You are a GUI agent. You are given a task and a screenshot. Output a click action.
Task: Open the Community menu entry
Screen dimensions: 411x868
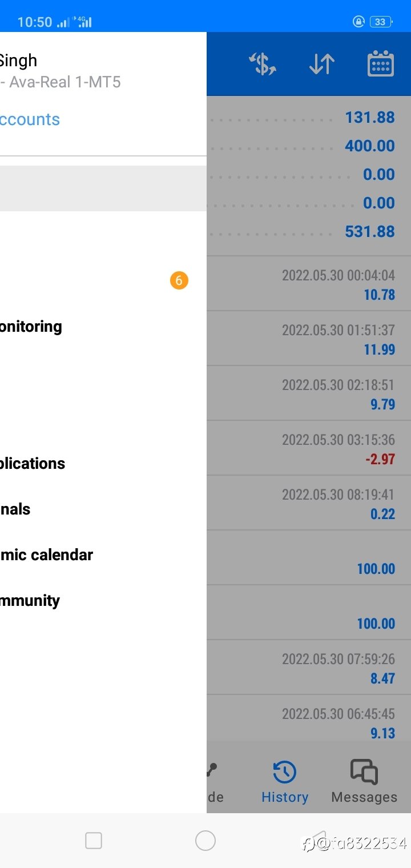pyautogui.click(x=30, y=601)
